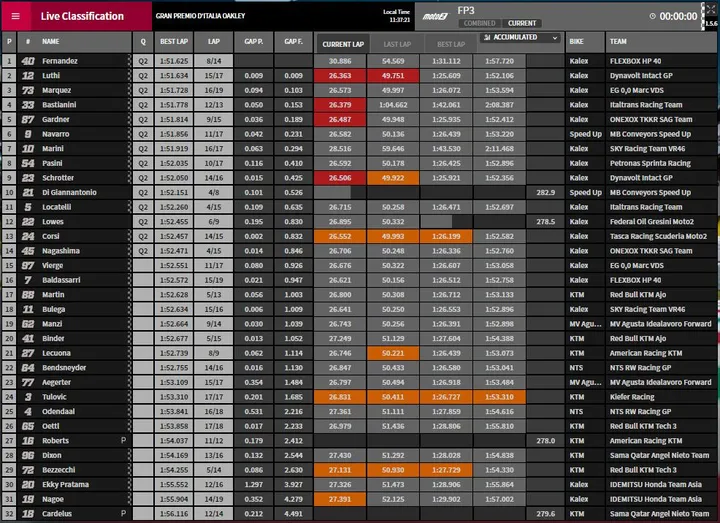Sort by the BEST LAP column header
Image resolution: width=720 pixels, height=523 pixels.
point(174,41)
